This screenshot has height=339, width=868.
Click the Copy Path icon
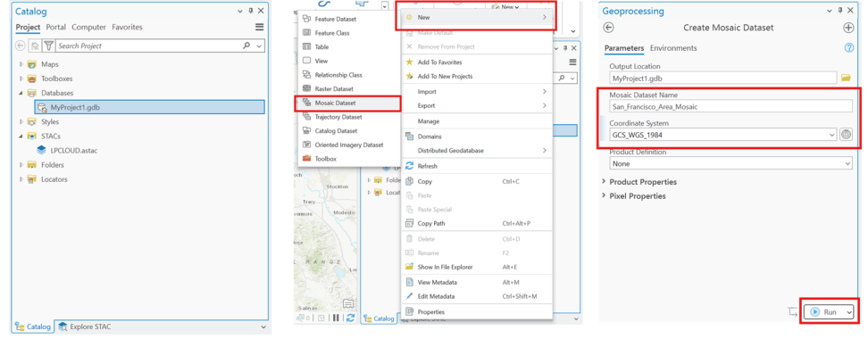(x=410, y=223)
